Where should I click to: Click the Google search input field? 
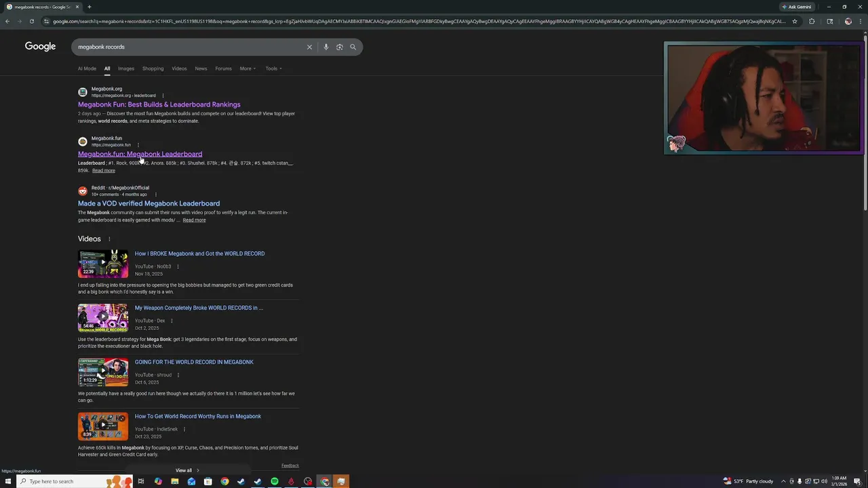point(190,47)
